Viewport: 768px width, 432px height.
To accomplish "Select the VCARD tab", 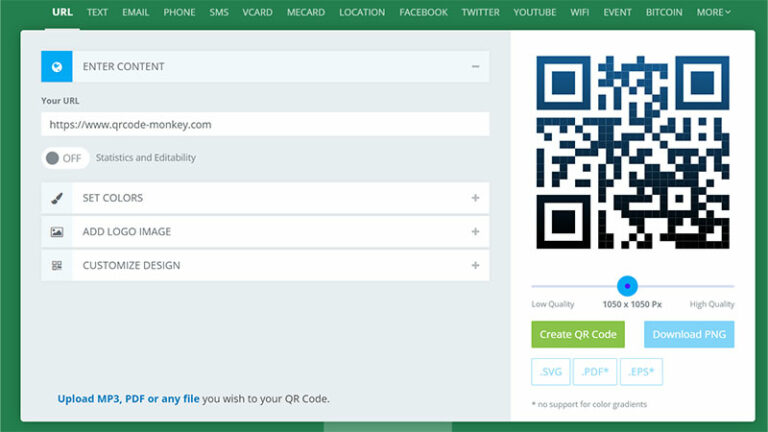I will (x=258, y=12).
